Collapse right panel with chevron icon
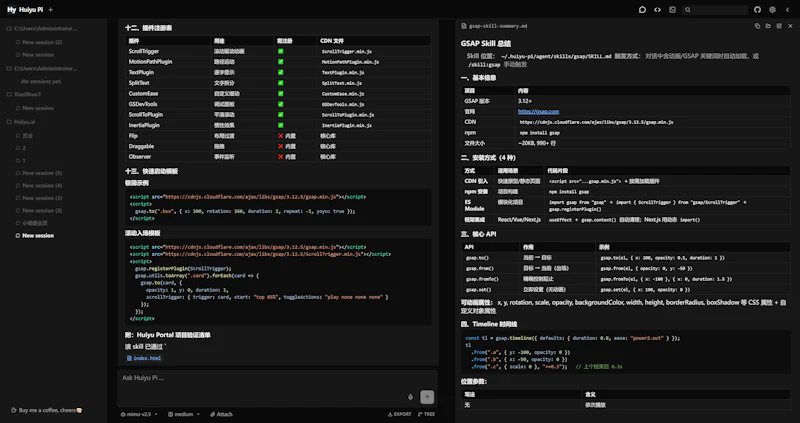This screenshot has width=800, height=423. [787, 10]
